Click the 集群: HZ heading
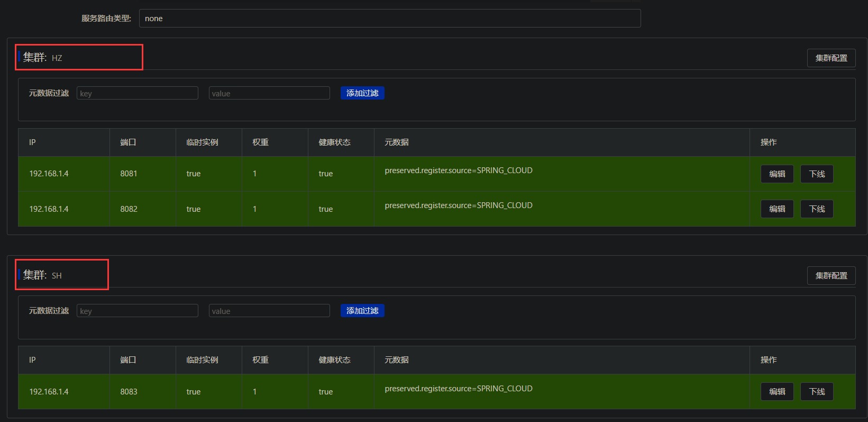 coord(43,58)
